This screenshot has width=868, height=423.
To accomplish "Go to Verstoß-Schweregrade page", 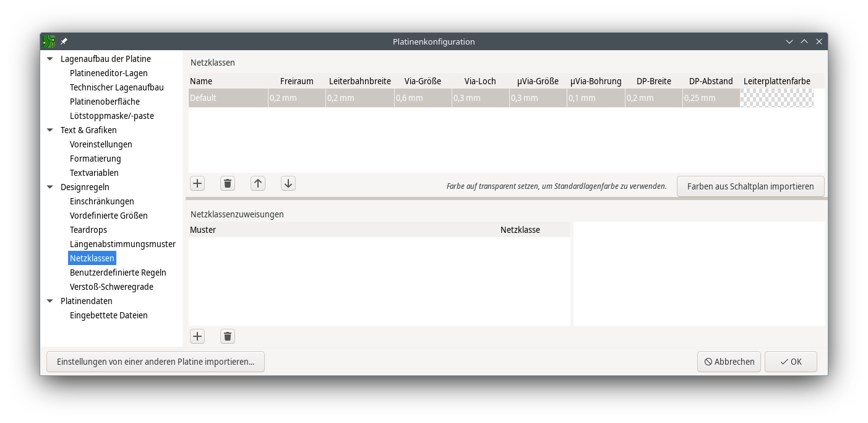I will (x=111, y=287).
